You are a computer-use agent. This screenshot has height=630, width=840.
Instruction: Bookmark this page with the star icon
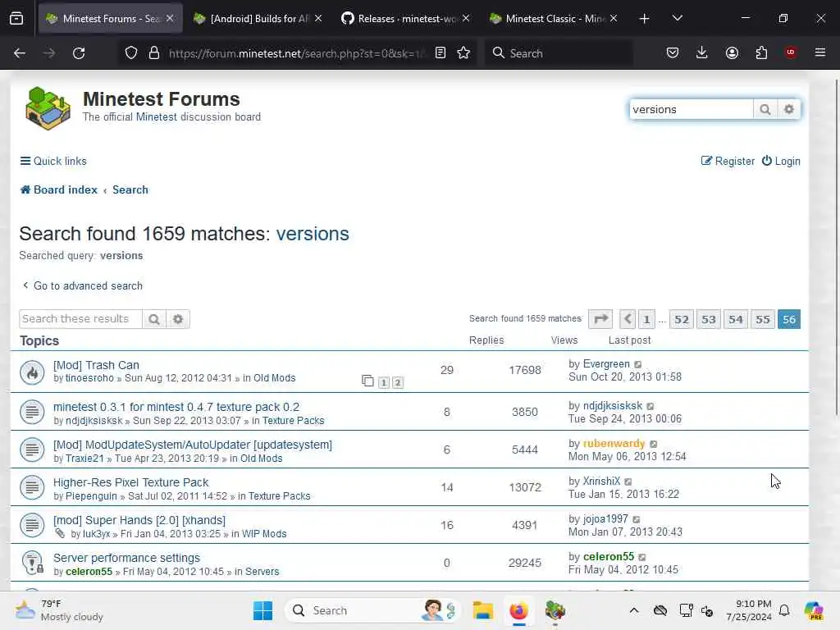(463, 52)
